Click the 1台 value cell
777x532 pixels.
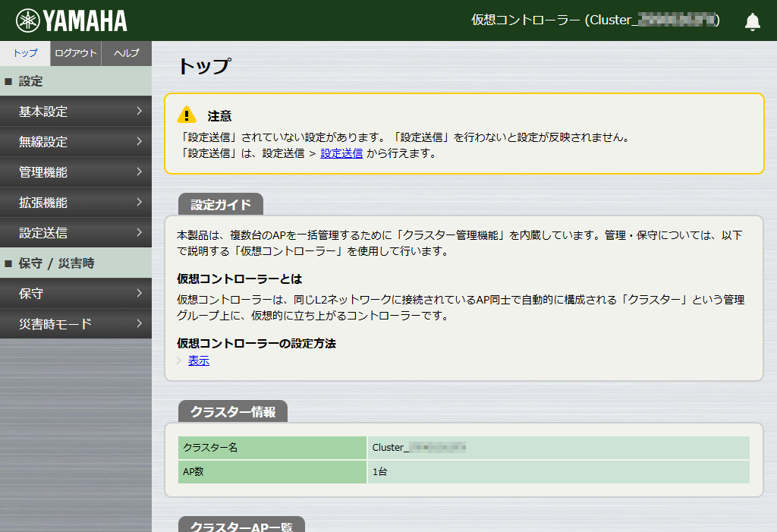click(x=558, y=471)
